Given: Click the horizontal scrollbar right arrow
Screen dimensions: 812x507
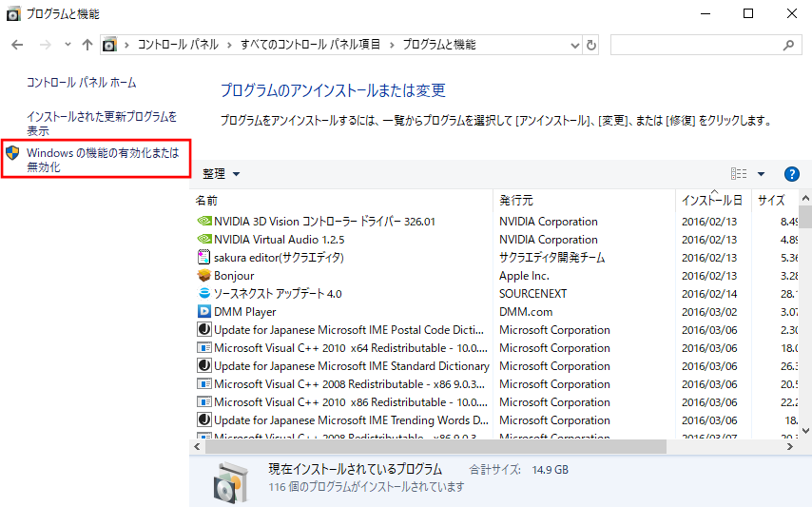Looking at the screenshot, I should pos(790,446).
